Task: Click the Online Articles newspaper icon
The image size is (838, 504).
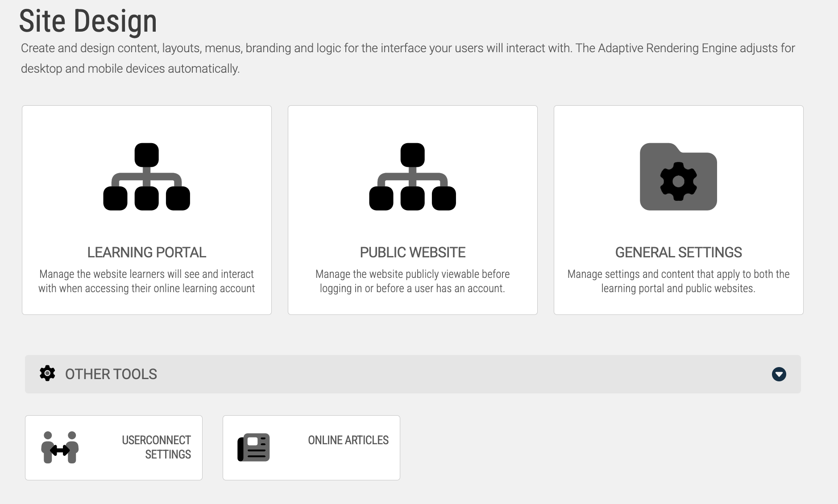Action: pyautogui.click(x=253, y=447)
